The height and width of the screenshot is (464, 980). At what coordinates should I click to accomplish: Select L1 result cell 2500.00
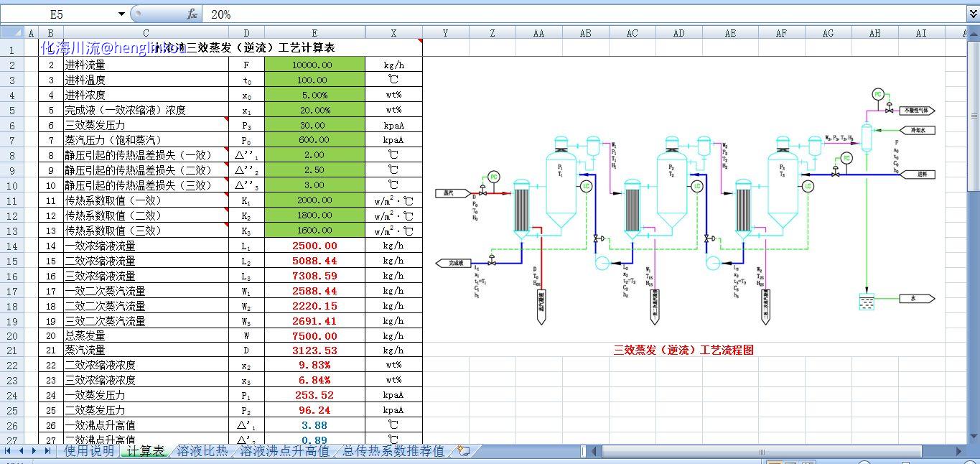click(314, 246)
